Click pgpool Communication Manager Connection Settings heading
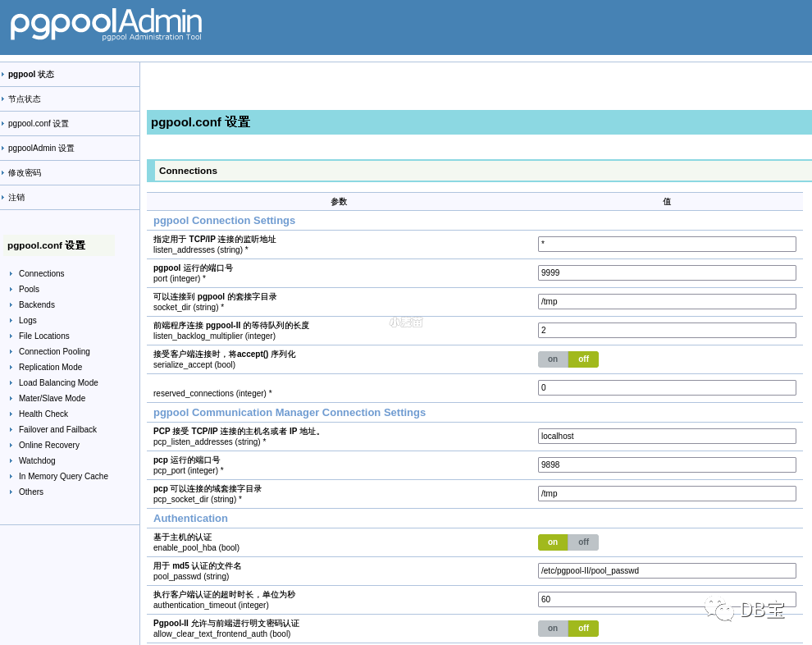812x645 pixels. point(289,413)
